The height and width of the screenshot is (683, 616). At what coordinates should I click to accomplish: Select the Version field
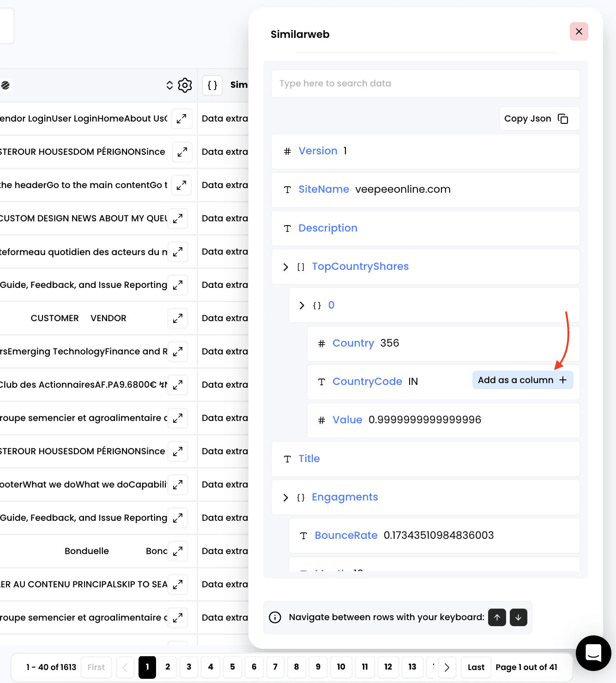click(x=425, y=151)
